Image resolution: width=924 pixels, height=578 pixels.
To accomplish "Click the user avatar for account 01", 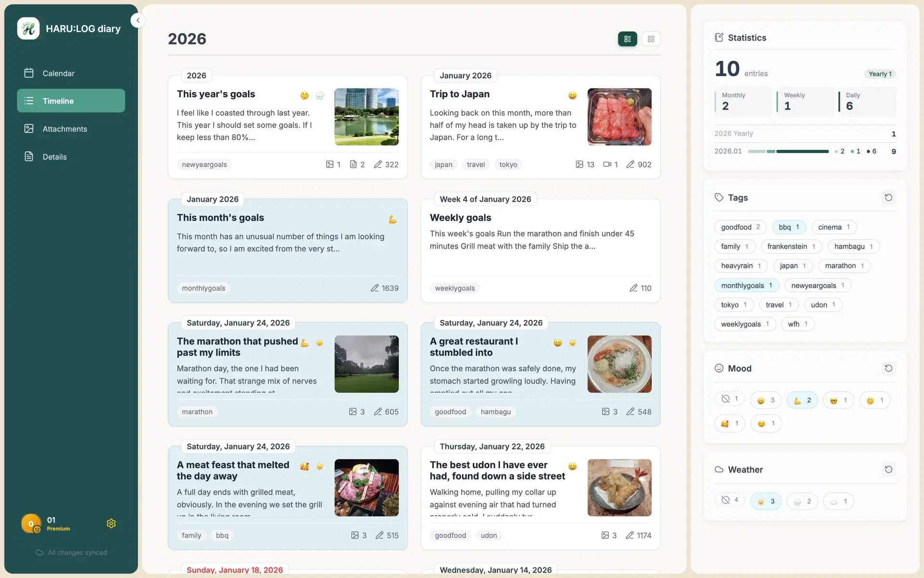I will (31, 524).
